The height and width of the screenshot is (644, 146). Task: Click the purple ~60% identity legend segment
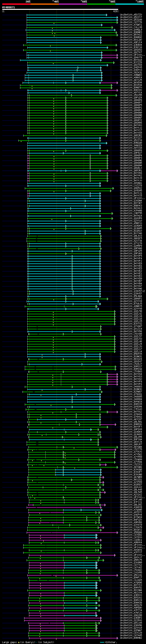(73, 4)
